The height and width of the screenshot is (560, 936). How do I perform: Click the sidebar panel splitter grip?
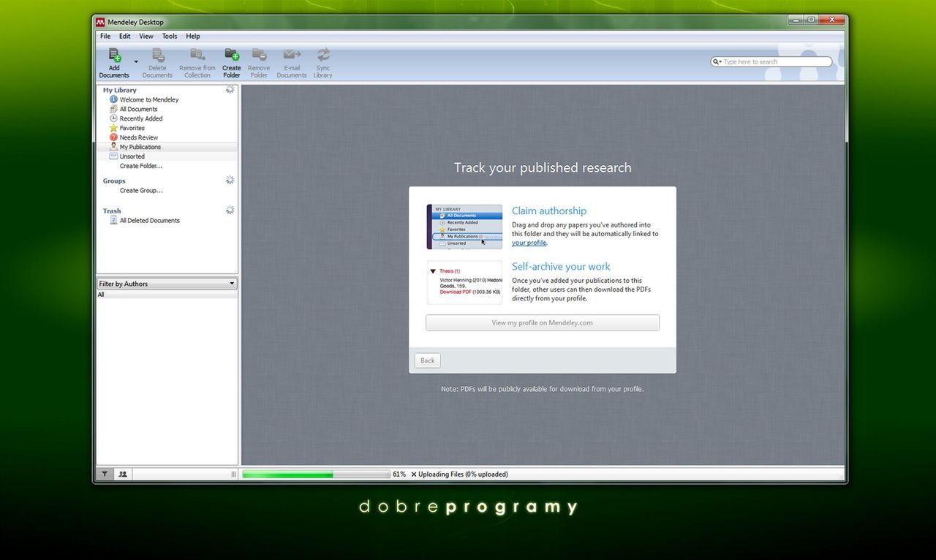(x=234, y=474)
